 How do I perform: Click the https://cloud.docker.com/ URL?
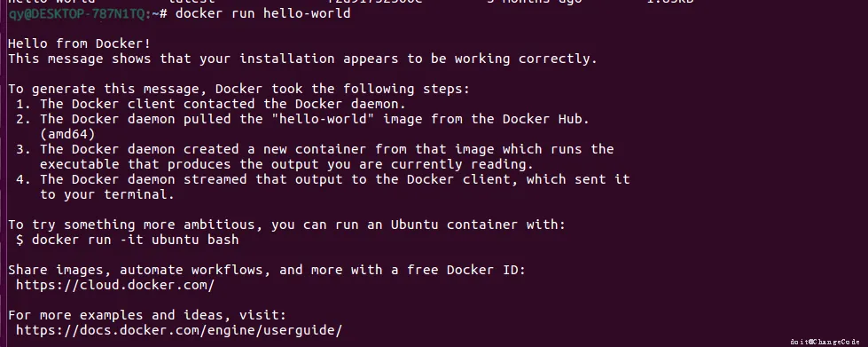tap(115, 286)
